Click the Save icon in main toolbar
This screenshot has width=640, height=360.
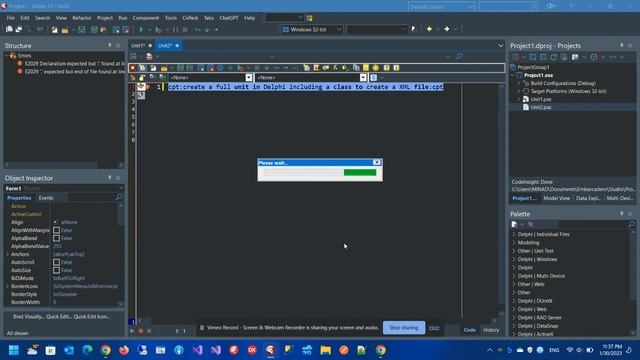[82, 29]
